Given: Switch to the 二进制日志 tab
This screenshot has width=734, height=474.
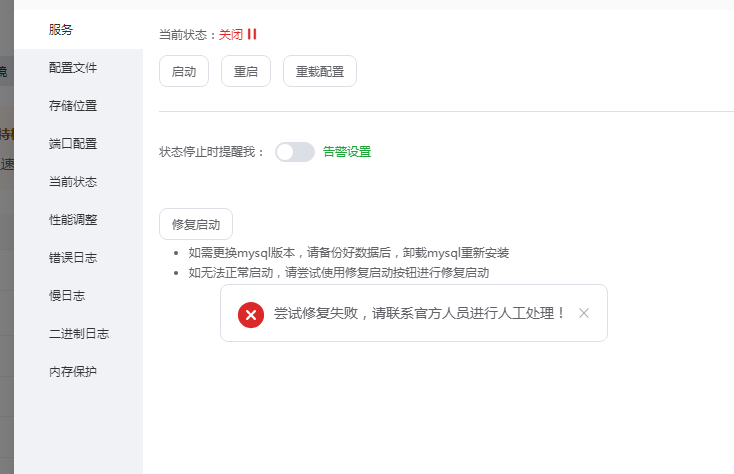Looking at the screenshot, I should pos(79,334).
